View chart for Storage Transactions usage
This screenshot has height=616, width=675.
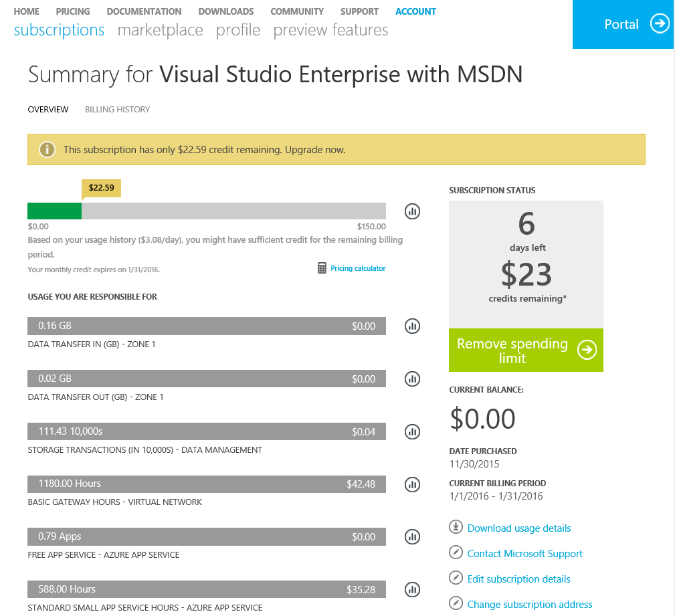[412, 431]
